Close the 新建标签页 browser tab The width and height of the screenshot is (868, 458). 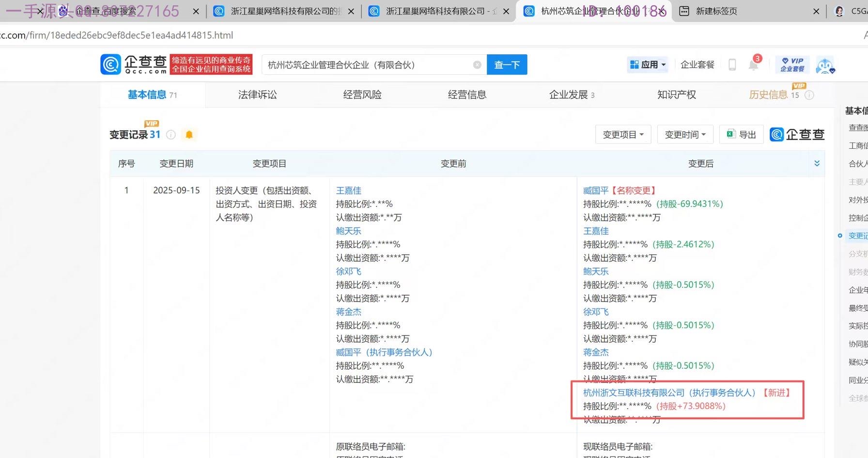point(816,11)
